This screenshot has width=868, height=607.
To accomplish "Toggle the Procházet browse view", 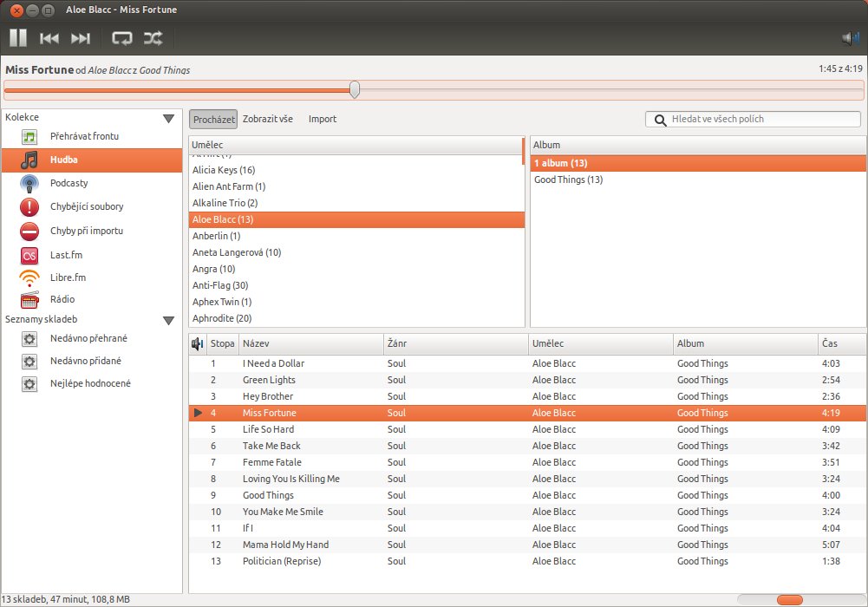I will click(x=213, y=119).
